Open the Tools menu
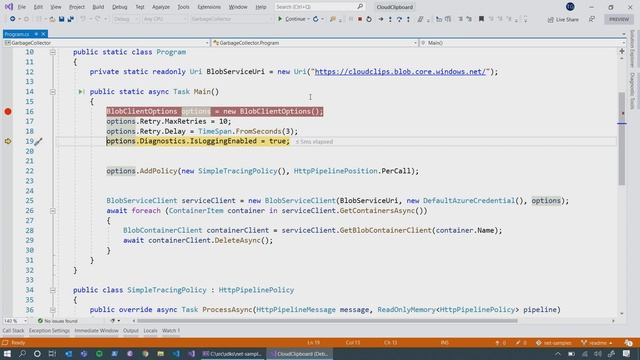 (x=183, y=7)
